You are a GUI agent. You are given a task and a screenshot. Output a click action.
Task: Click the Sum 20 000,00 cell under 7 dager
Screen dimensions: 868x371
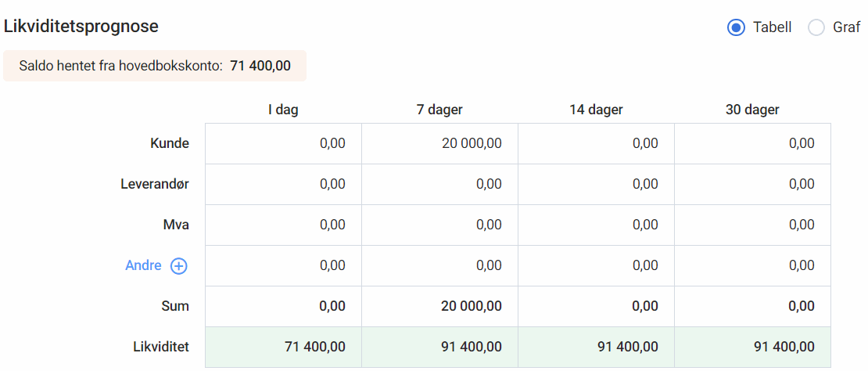coord(439,306)
